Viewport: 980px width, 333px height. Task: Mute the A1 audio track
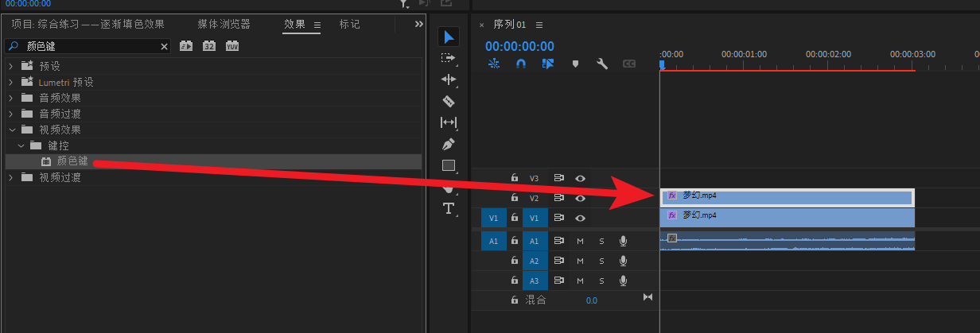tap(580, 241)
